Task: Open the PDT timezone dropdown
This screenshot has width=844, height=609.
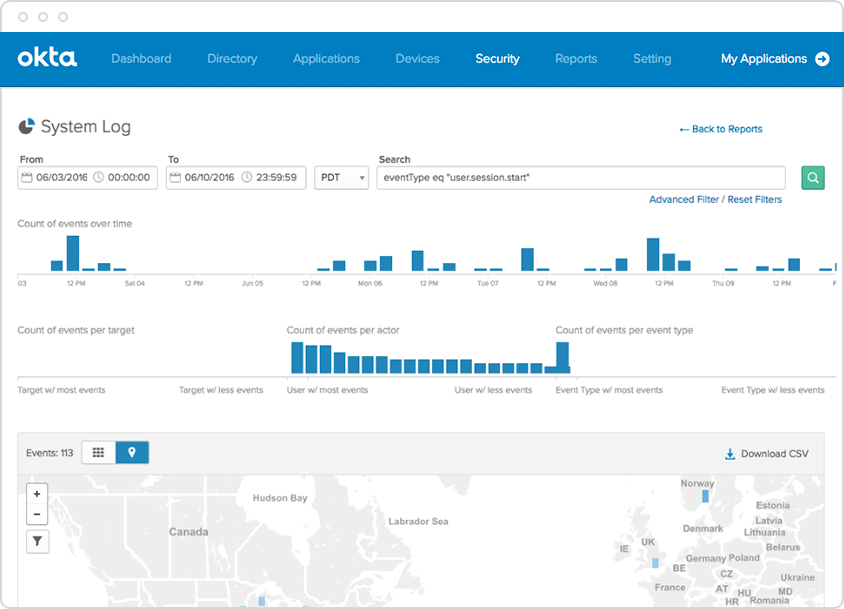Action: click(x=341, y=178)
